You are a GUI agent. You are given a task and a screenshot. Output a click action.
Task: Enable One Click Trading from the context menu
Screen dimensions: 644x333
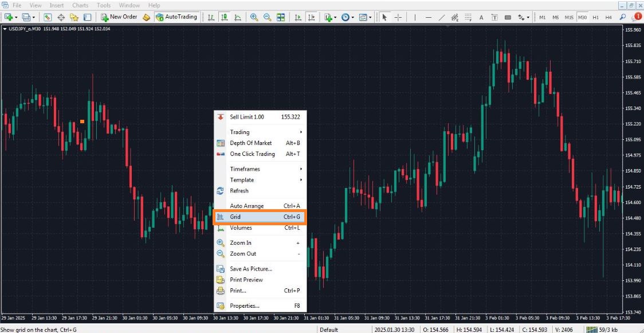[252, 154]
